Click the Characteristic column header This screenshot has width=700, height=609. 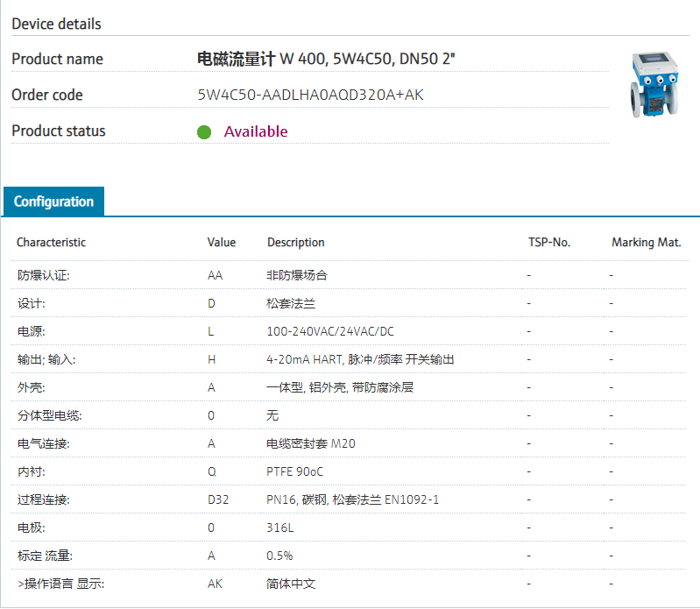pos(51,243)
